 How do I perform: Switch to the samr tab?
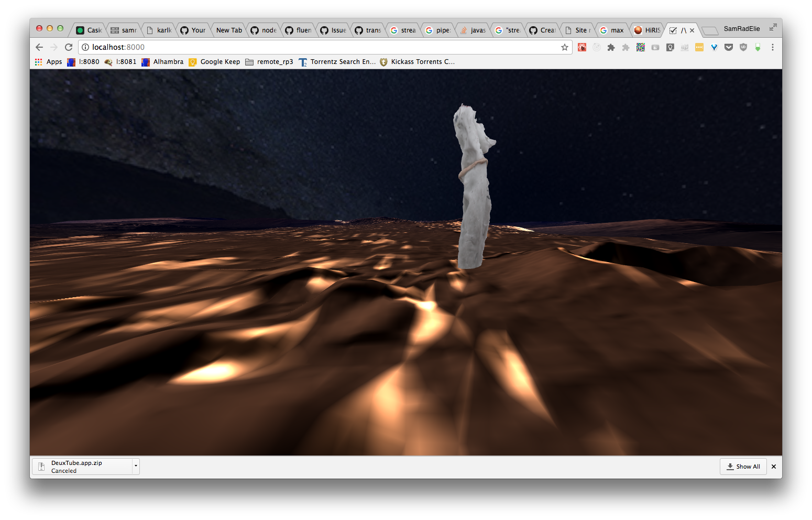(124, 30)
